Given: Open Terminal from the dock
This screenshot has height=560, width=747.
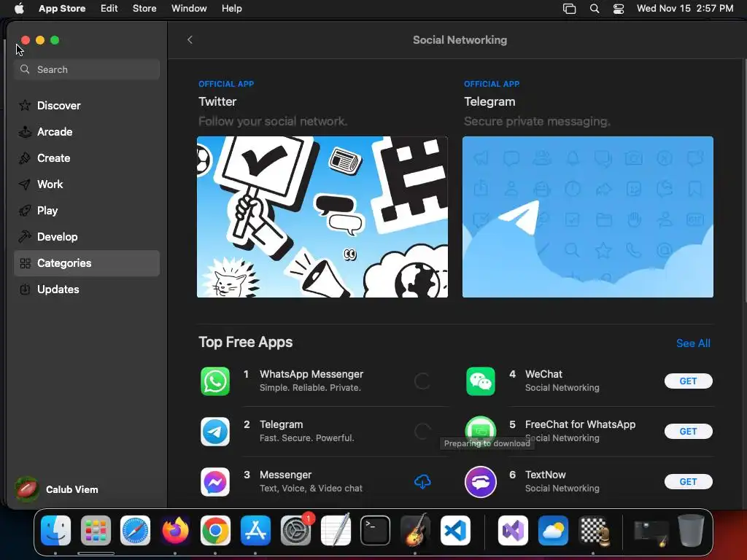Looking at the screenshot, I should pyautogui.click(x=376, y=531).
